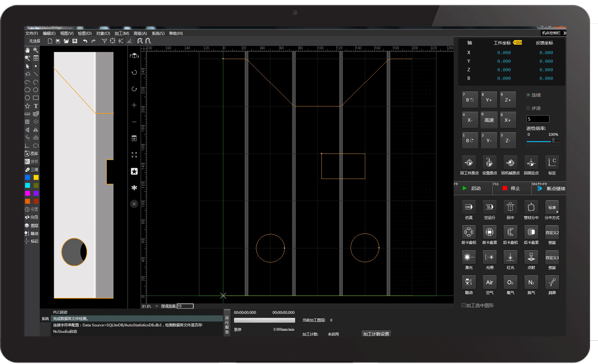598x364 pixels.
Task: Choose the text T drawing tool
Action: tap(36, 106)
